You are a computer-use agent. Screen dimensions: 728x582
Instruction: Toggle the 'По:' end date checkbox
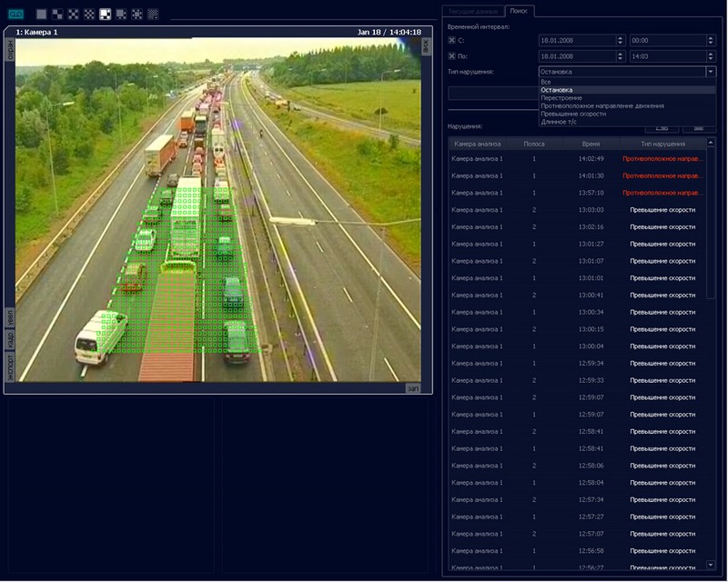pos(452,56)
